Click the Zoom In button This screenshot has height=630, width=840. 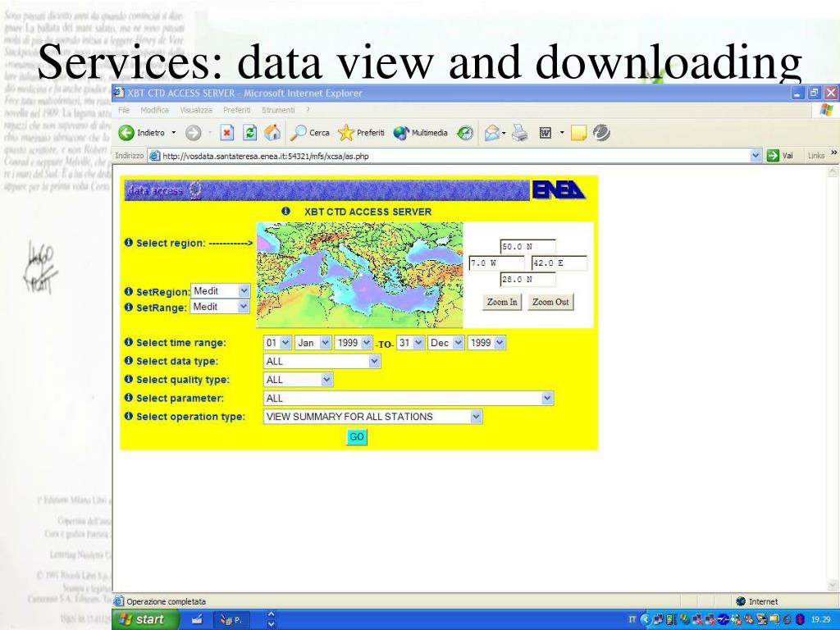(x=502, y=302)
